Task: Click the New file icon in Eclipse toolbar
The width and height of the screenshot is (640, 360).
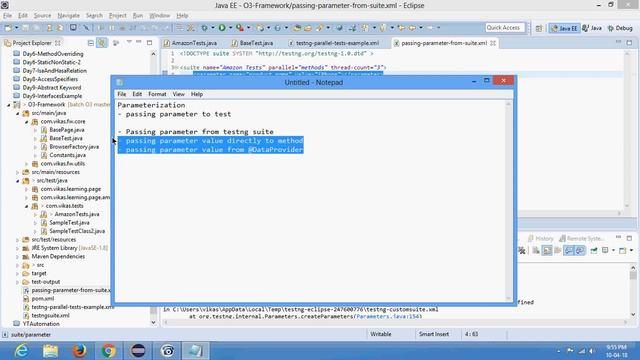Action: click(x=8, y=28)
